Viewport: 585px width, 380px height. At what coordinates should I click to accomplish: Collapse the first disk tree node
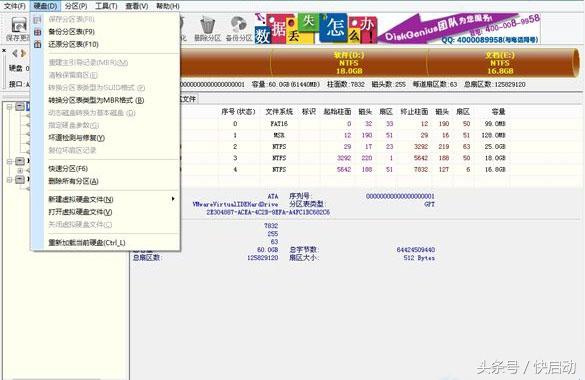click(9, 107)
